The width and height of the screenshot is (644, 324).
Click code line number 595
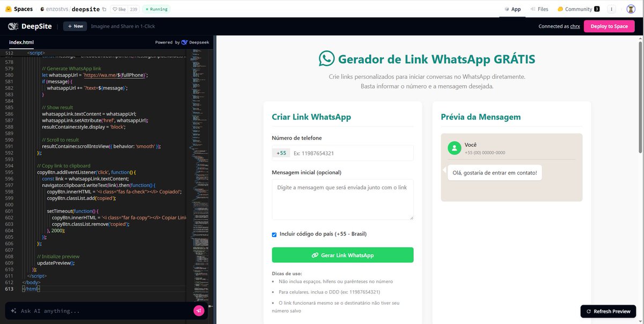pyautogui.click(x=9, y=172)
